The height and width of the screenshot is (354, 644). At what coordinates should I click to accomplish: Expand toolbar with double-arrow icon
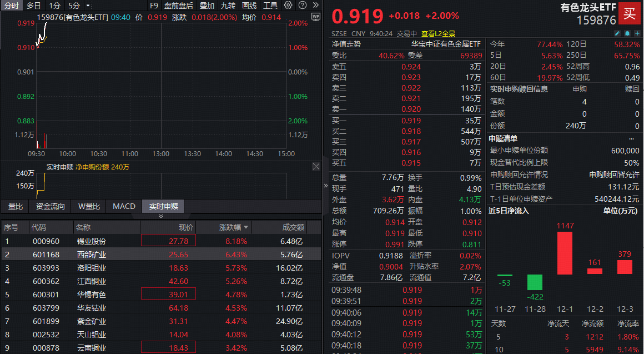coord(315,6)
